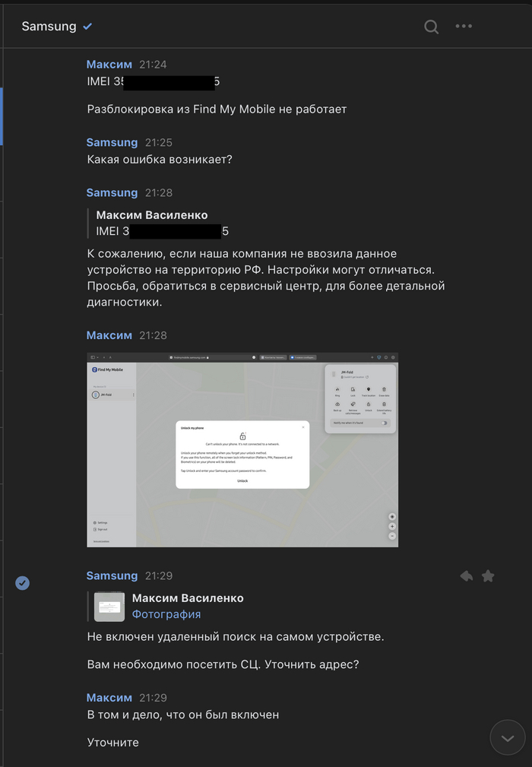Screen dimensions: 532x767
Task: Click the message 'Не включен удаленный поиск на самом устройстве.'
Action: coord(235,637)
